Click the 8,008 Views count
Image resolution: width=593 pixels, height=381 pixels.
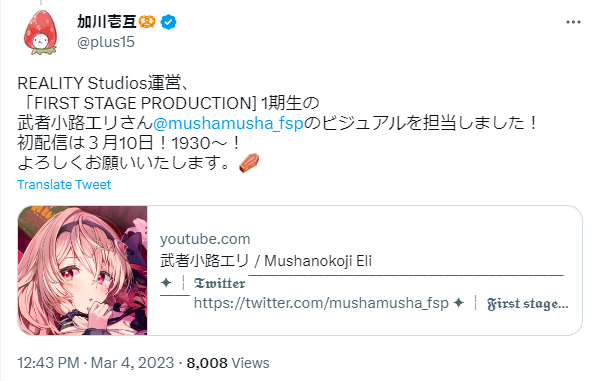228,363
